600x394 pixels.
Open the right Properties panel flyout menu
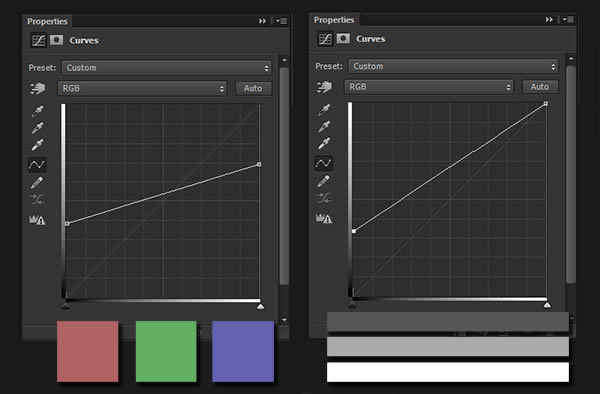[x=568, y=20]
